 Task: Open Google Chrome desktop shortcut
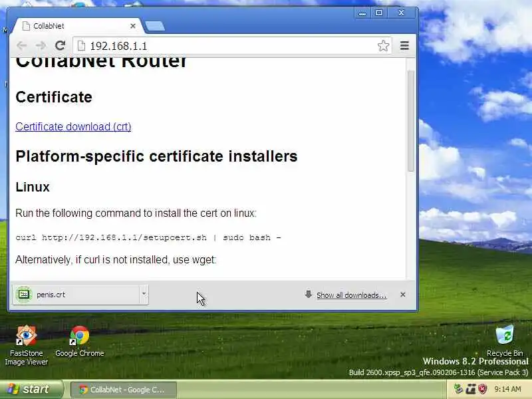tap(80, 341)
